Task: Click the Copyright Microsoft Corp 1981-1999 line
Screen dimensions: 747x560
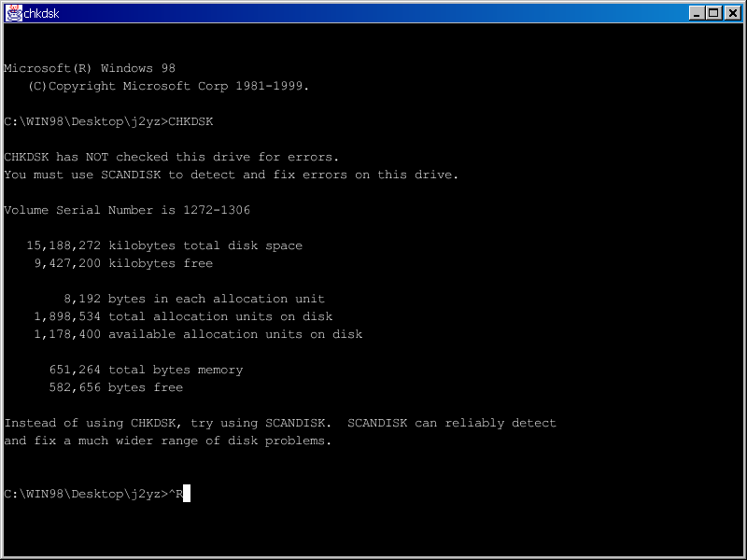Action: (x=168, y=86)
